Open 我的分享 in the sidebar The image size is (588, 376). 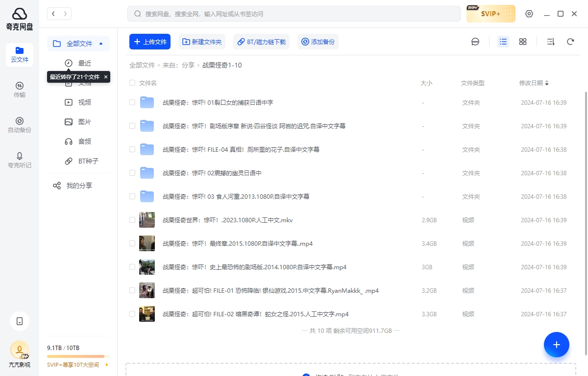(78, 186)
